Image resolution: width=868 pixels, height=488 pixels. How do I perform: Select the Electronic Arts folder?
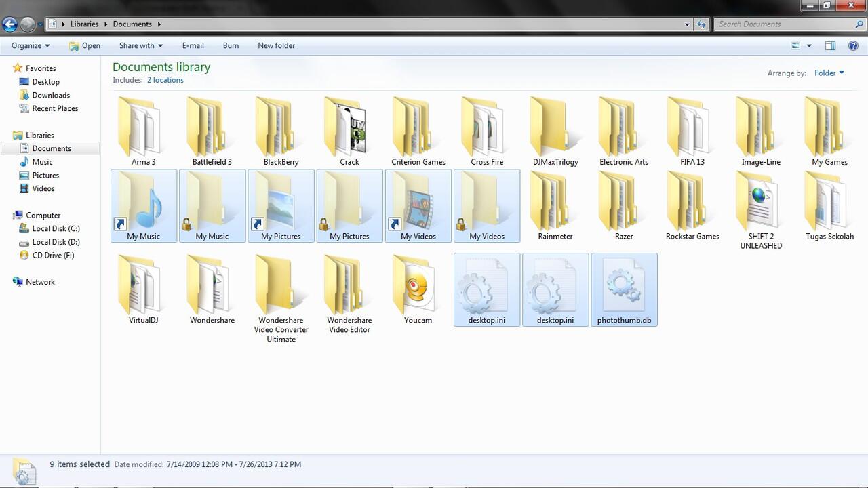point(624,131)
